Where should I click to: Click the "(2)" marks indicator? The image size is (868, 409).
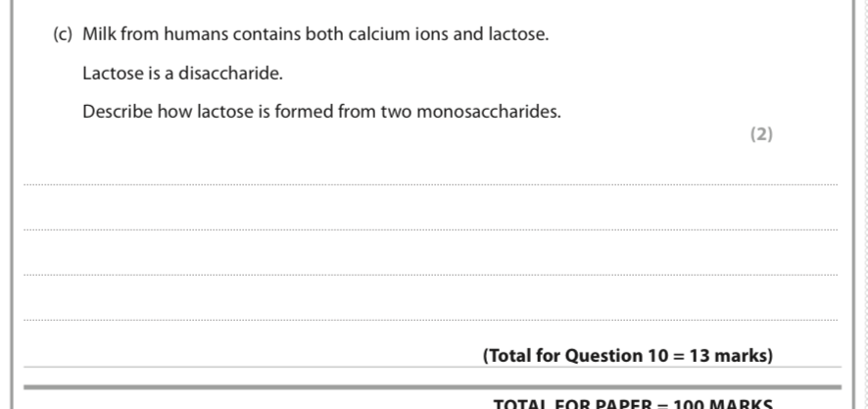(761, 134)
